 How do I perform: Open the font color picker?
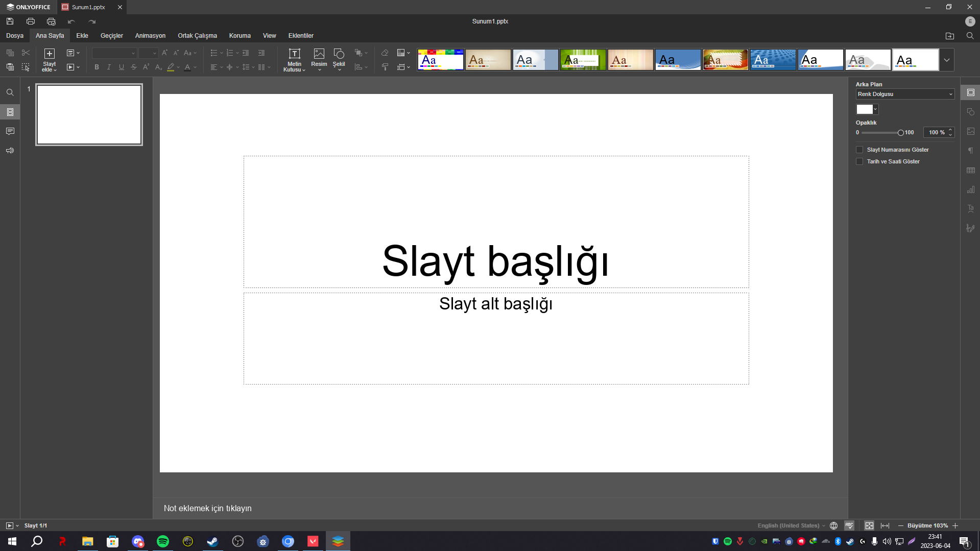coord(190,67)
